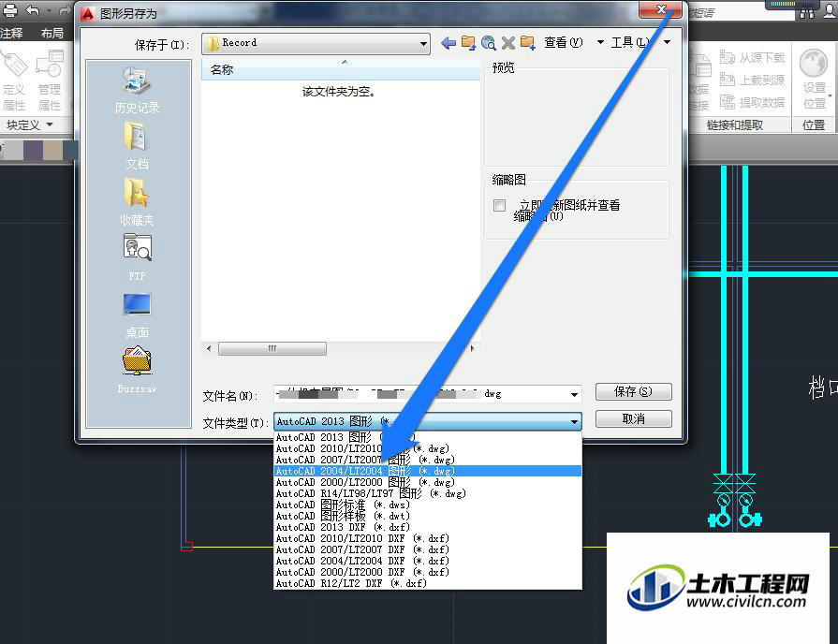Open the Buzzsaw location shortcut
This screenshot has height=644, width=838.
tap(137, 370)
